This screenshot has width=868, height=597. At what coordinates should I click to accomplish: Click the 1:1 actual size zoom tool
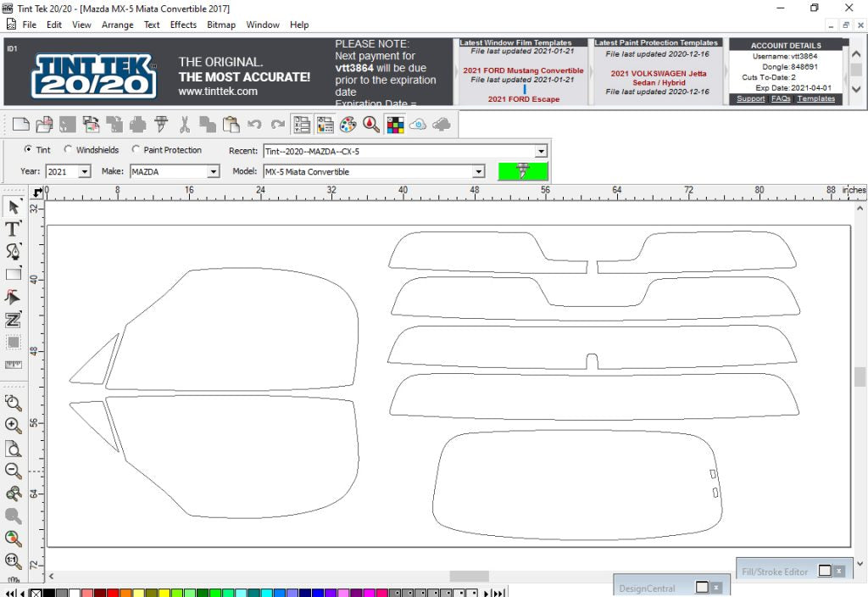(14, 561)
